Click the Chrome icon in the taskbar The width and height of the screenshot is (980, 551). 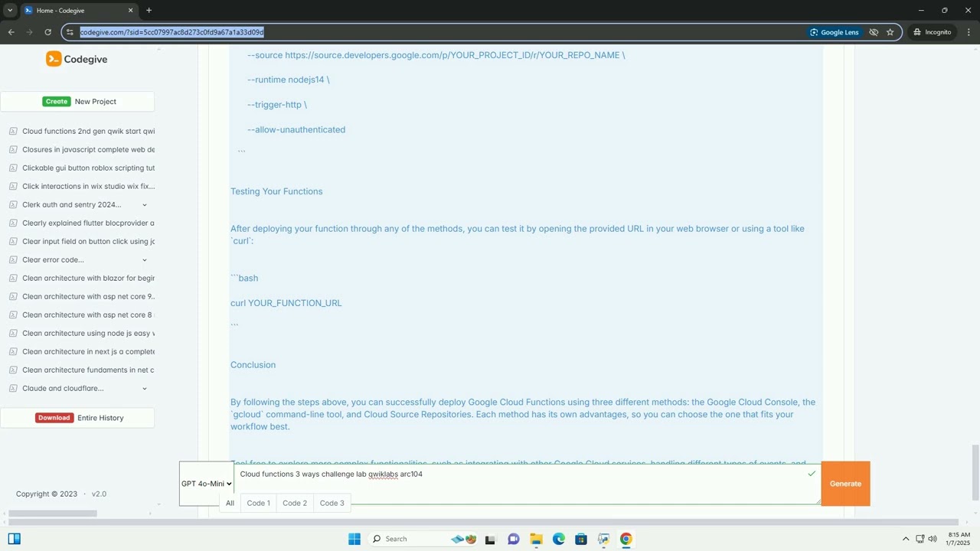tap(626, 539)
